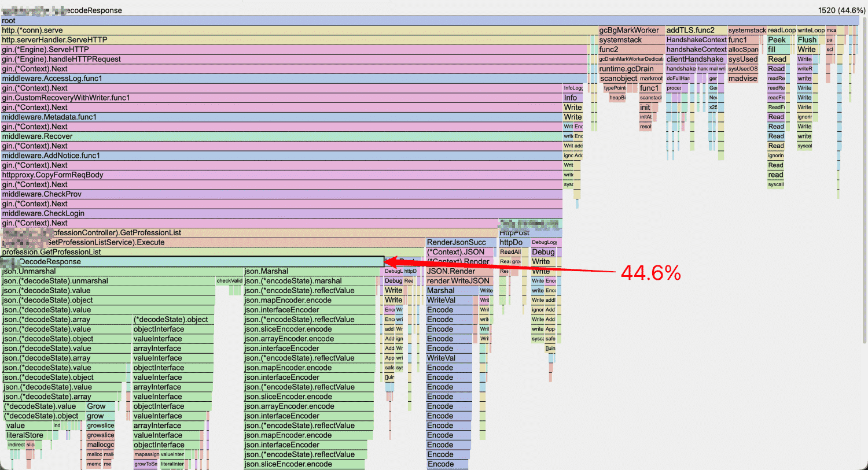868x470 pixels.
Task: Click the json.Marshal frame
Action: click(x=312, y=271)
